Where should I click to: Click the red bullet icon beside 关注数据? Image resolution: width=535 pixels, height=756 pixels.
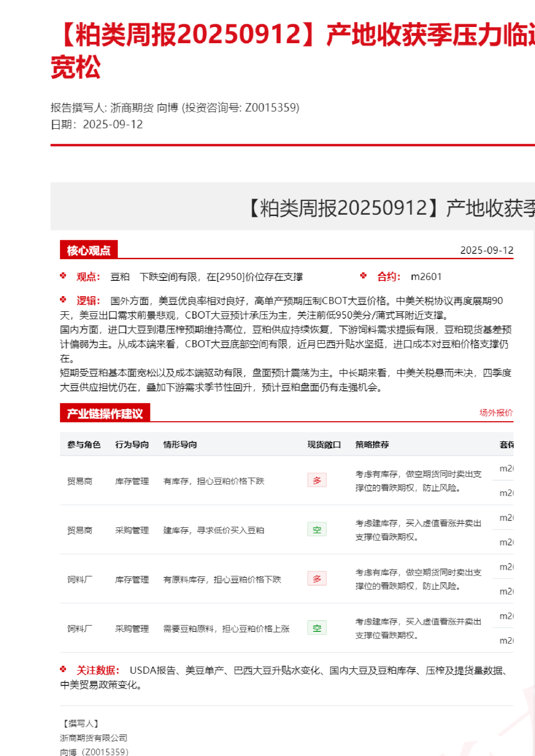pyautogui.click(x=63, y=670)
